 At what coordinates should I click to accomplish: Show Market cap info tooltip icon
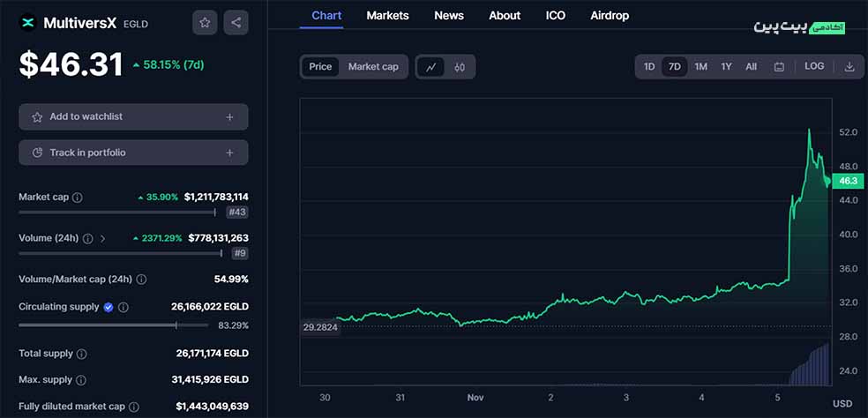pyautogui.click(x=78, y=198)
